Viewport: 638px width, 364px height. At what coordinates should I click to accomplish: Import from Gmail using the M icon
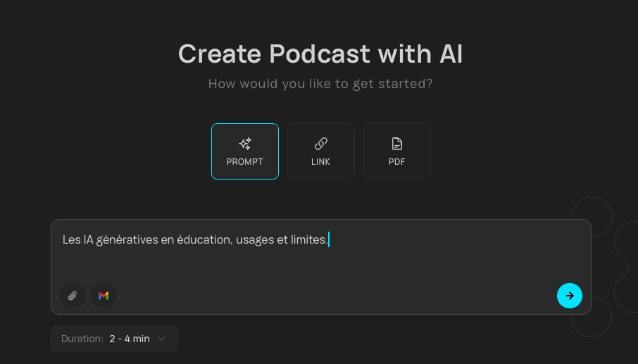tap(104, 296)
